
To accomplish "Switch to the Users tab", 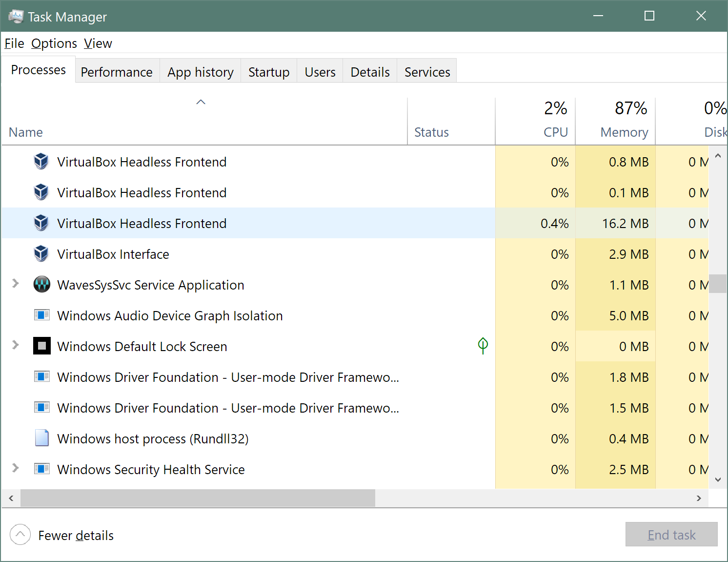I will (320, 72).
